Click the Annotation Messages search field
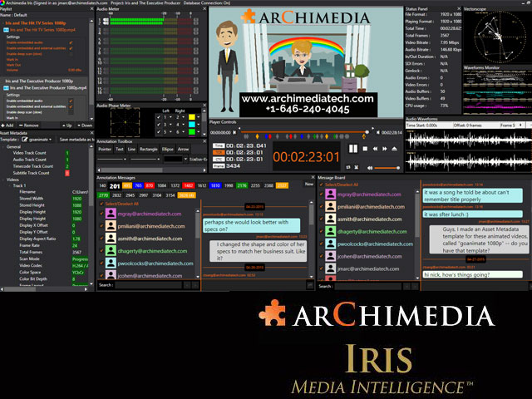The height and width of the screenshot is (399, 532). 148,285
